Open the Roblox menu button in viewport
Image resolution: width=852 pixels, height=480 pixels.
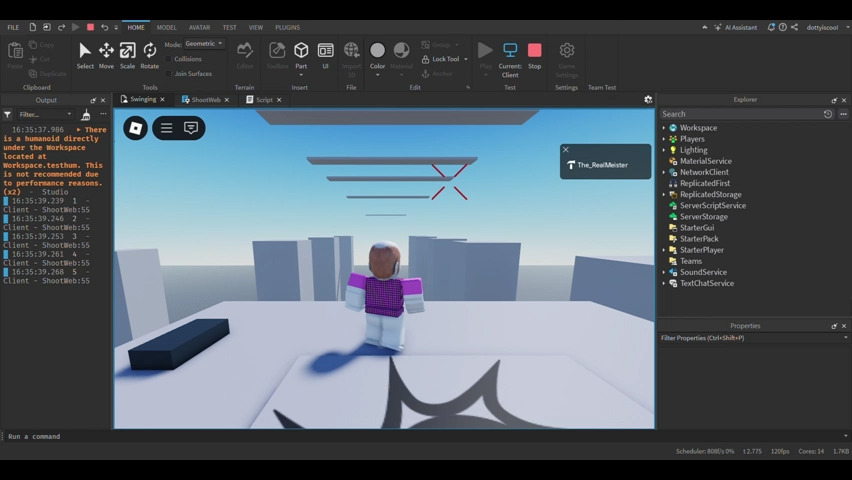(135, 128)
